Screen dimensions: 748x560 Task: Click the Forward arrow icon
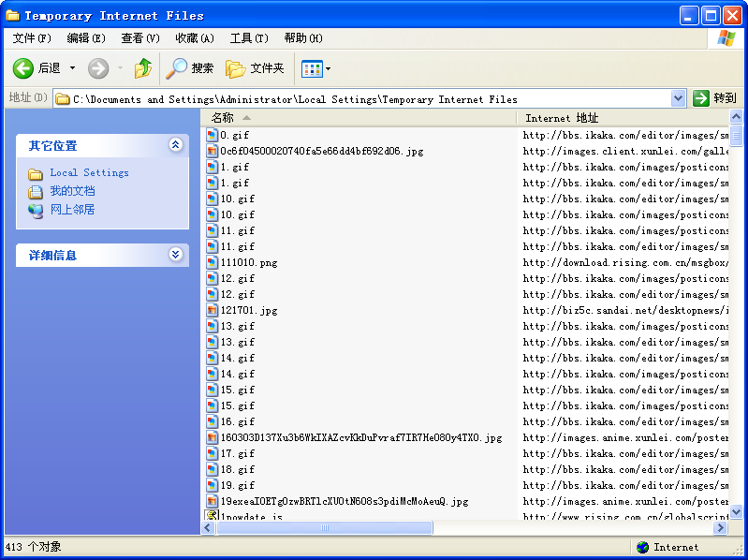click(x=98, y=68)
